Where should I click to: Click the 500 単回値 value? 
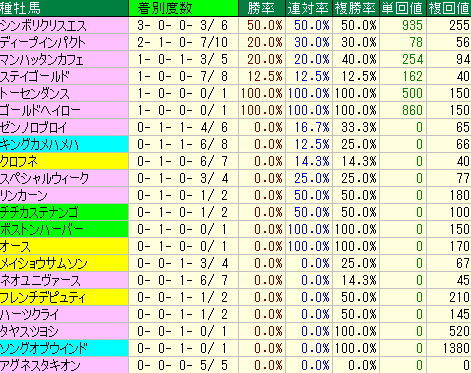pyautogui.click(x=412, y=93)
